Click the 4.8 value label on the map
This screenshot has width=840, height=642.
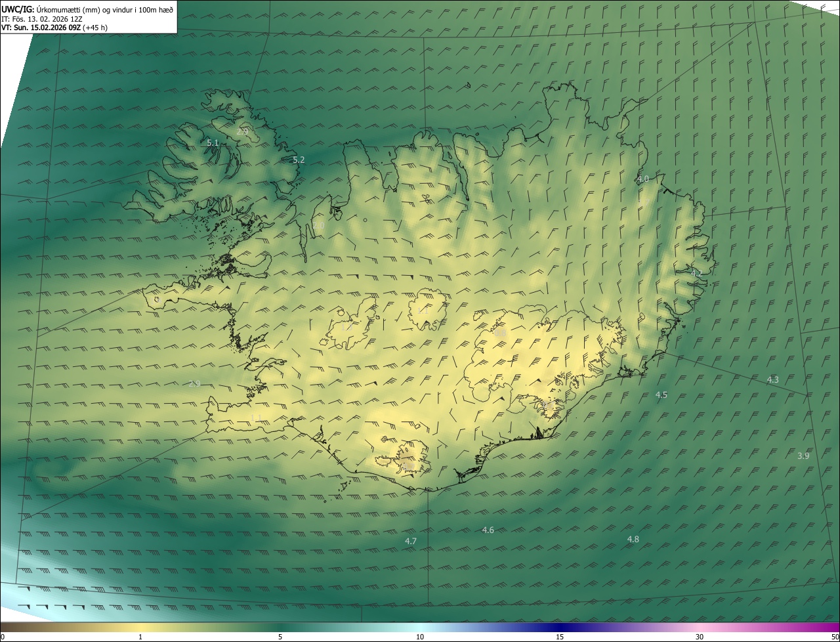633,539
